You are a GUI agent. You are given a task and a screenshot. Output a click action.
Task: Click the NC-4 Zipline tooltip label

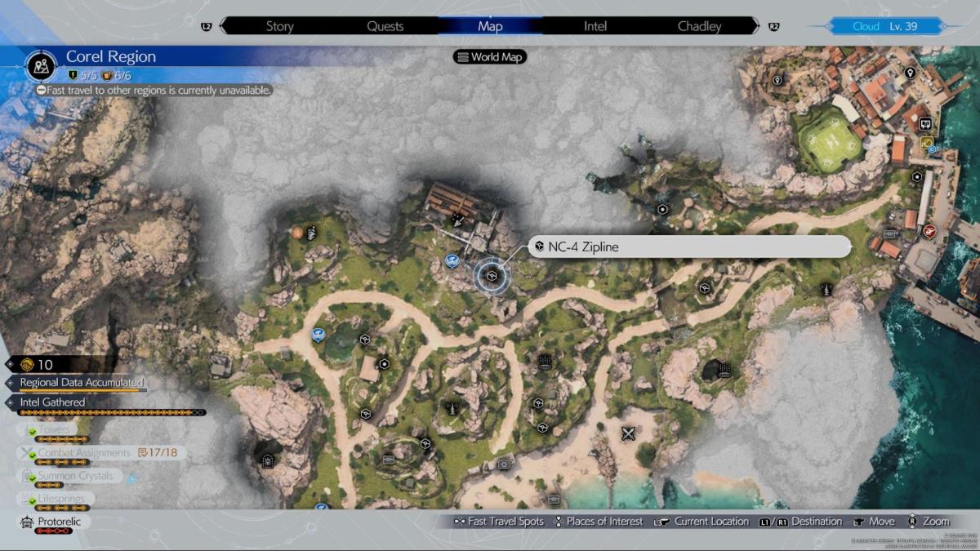click(690, 247)
